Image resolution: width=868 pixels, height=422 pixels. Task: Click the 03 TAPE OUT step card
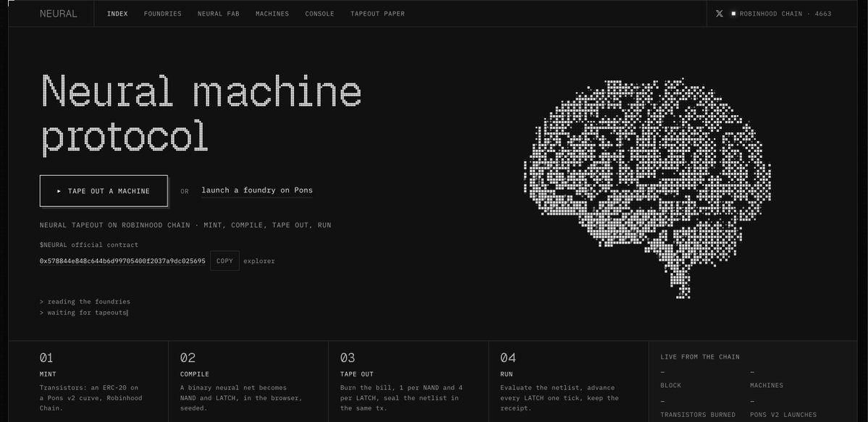click(408, 382)
